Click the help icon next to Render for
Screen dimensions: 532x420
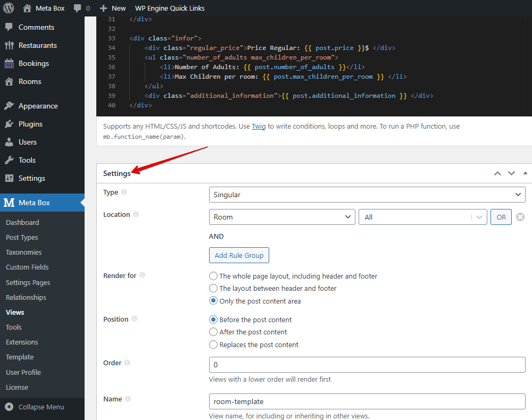(x=142, y=275)
